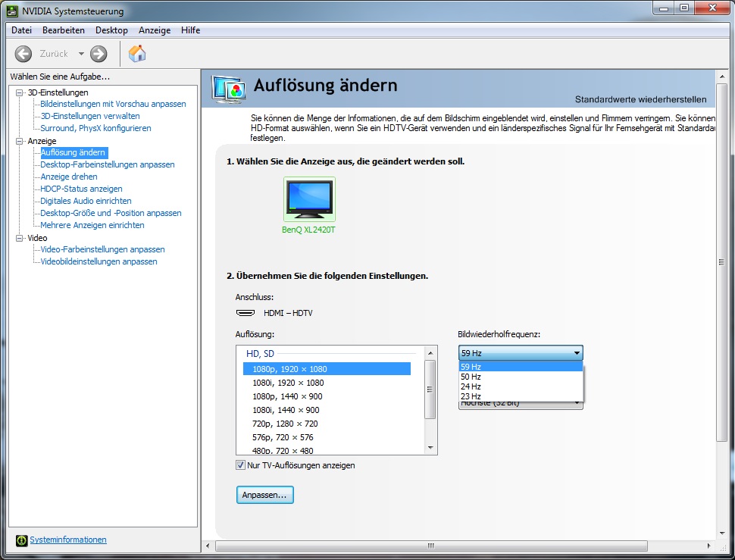735x560 pixels.
Task: Open Anzeige drehen
Action: click(69, 177)
